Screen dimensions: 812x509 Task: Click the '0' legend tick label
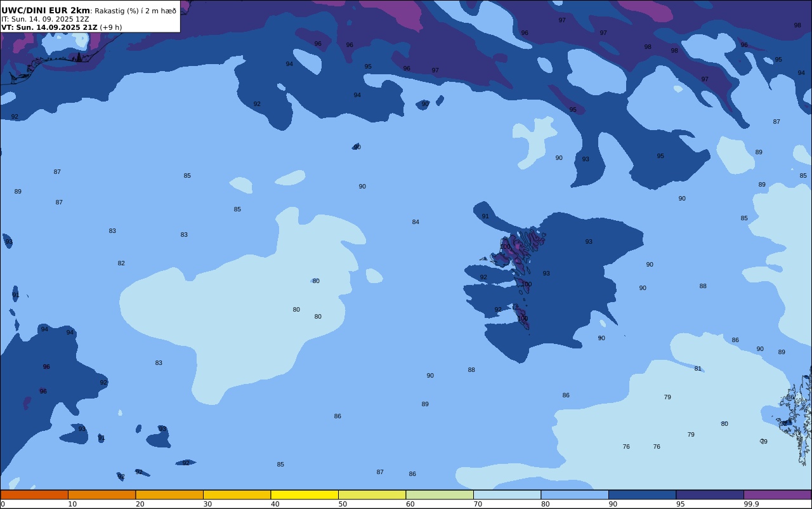3,504
